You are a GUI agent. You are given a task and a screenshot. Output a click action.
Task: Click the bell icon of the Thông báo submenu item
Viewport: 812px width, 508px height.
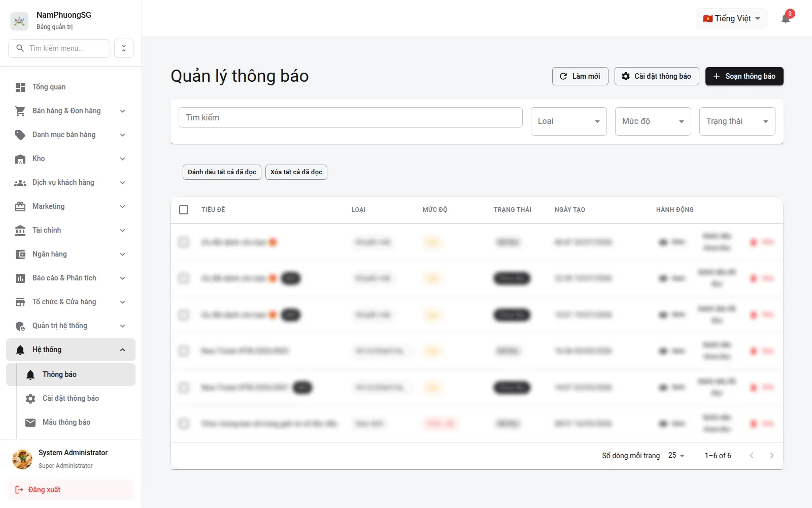point(30,375)
